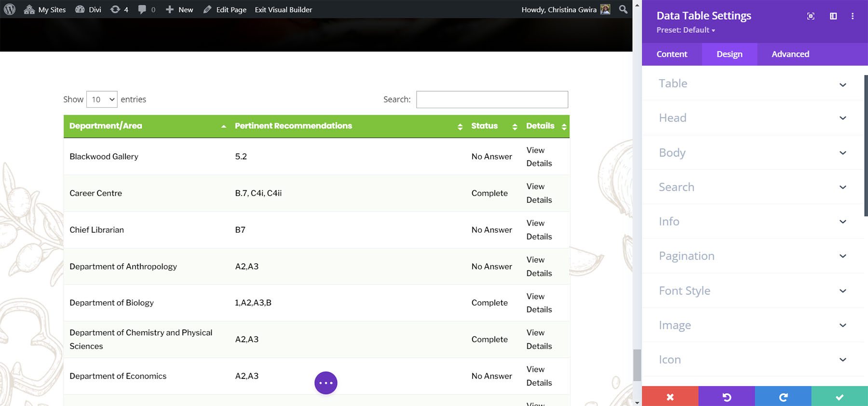Sort by Status column header
The height and width of the screenshot is (406, 868).
[493, 126]
